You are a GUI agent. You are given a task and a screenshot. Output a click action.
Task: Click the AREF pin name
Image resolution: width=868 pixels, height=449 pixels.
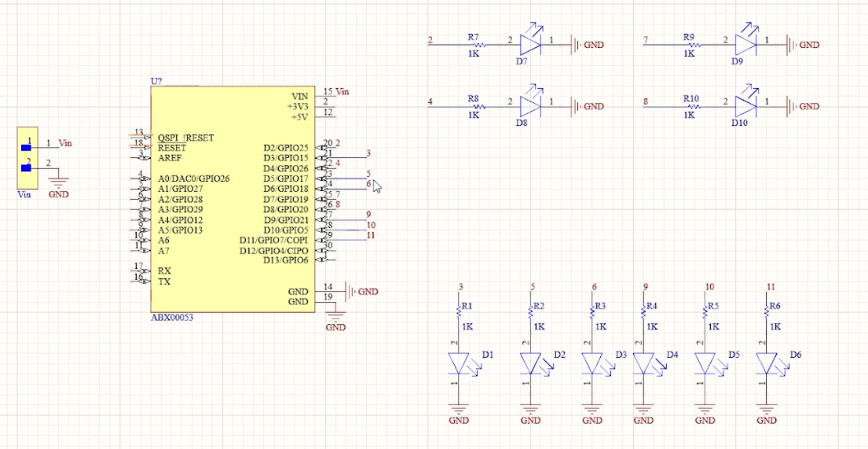pos(168,158)
